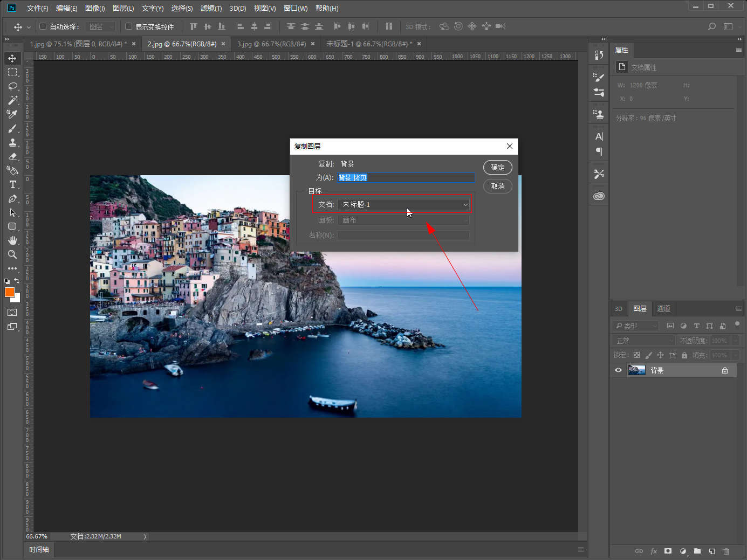Toggle pixel layer filter icon

pyautogui.click(x=670, y=326)
